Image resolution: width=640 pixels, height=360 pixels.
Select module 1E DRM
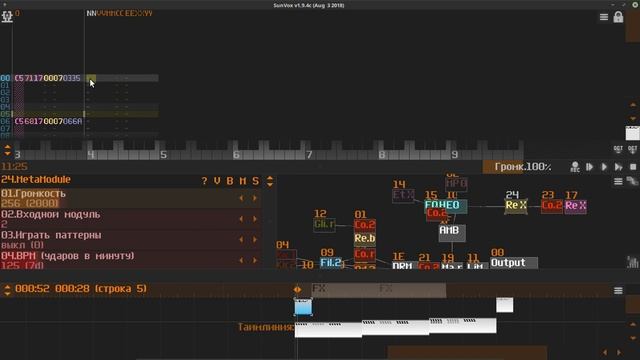point(404,265)
